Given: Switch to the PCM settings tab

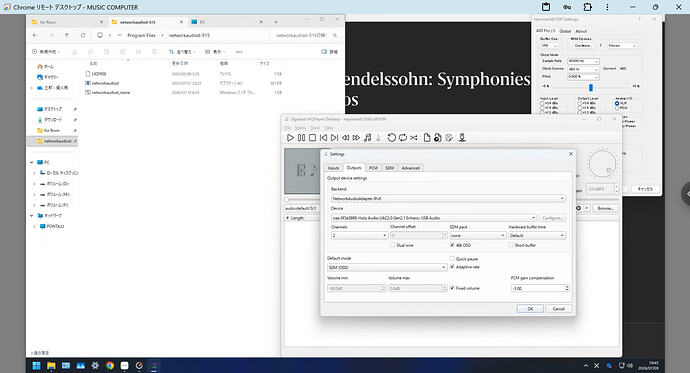Looking at the screenshot, I should [x=373, y=168].
